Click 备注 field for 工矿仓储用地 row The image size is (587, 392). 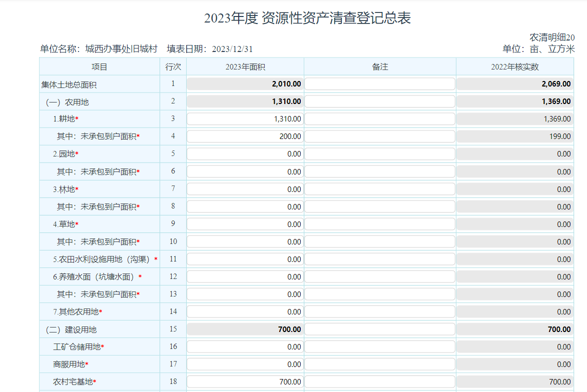380,347
